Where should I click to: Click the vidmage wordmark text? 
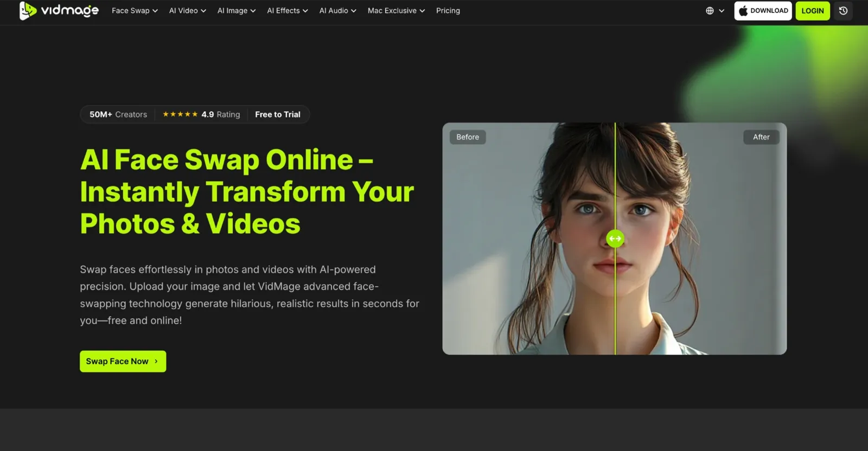click(70, 11)
